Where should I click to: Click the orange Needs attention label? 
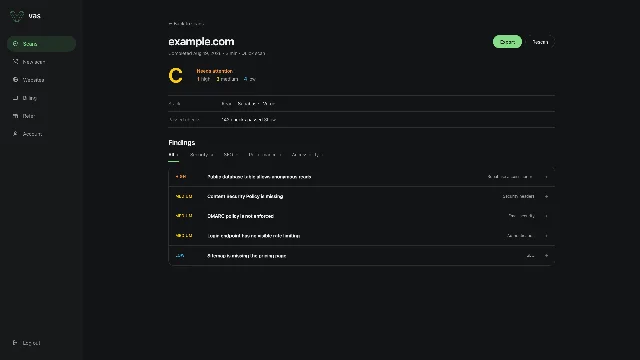(x=215, y=71)
